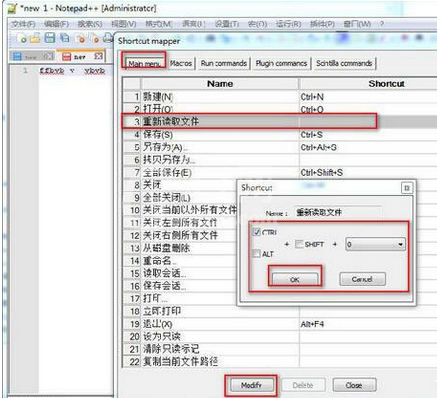This screenshot has width=437, height=398.
Task: Select row 4 保存(S)
Action: coord(279,135)
